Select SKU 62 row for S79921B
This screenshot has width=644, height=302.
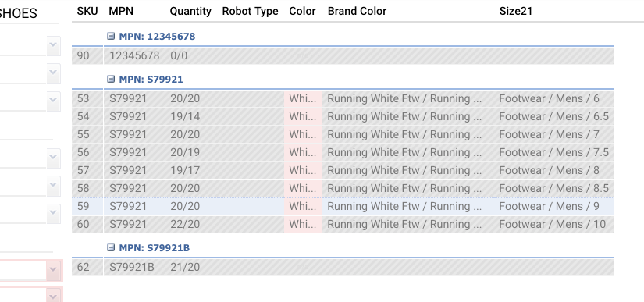coord(343,267)
